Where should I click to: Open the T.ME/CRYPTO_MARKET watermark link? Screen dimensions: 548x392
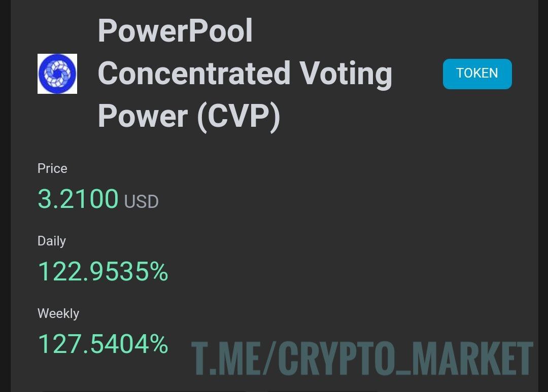(x=362, y=358)
